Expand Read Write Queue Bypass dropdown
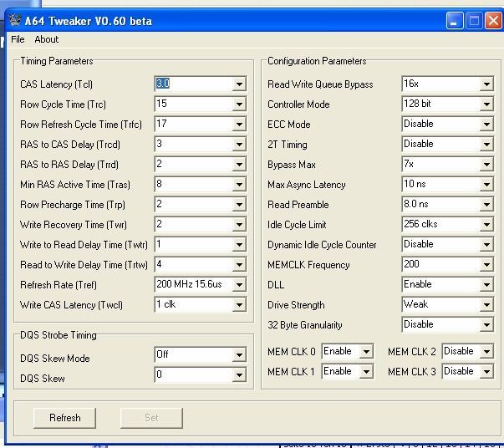Viewport: 504px width, 448px height. pyautogui.click(x=486, y=84)
